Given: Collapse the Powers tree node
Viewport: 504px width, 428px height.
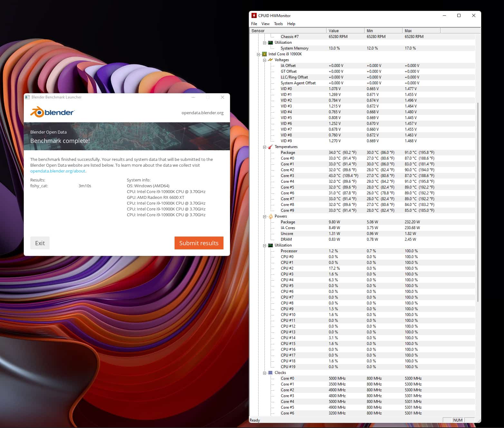Looking at the screenshot, I should 264,217.
